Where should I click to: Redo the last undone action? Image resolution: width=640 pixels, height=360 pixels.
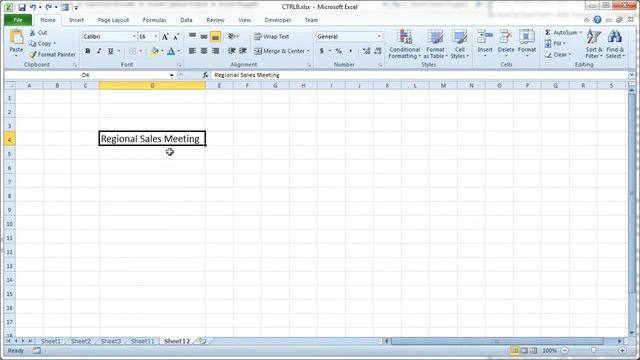point(49,7)
